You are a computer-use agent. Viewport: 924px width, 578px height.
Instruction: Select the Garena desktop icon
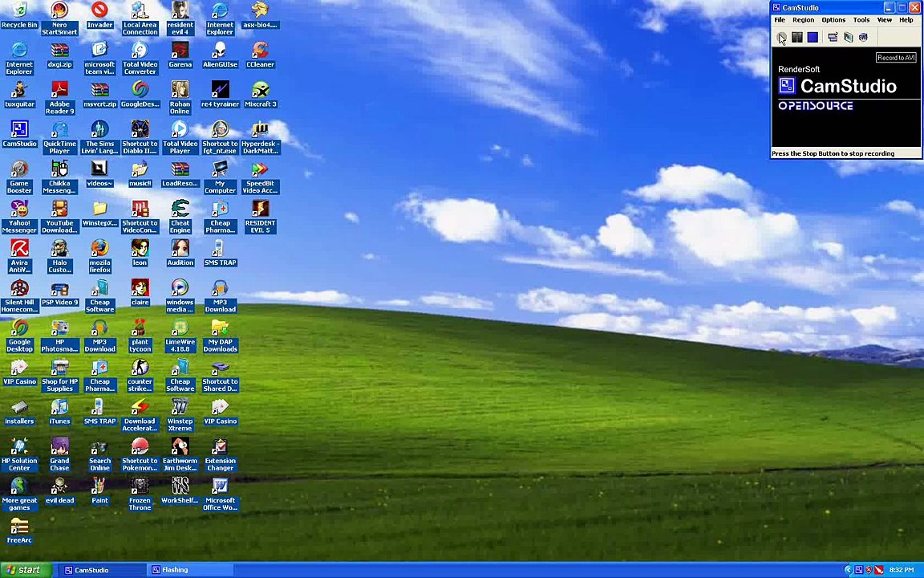pos(180,55)
